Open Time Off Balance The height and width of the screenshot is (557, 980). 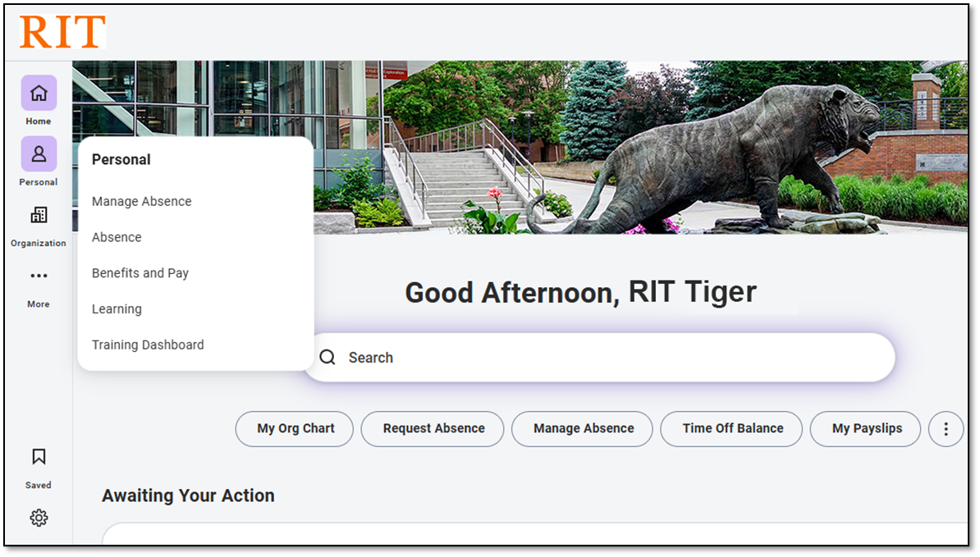730,428
